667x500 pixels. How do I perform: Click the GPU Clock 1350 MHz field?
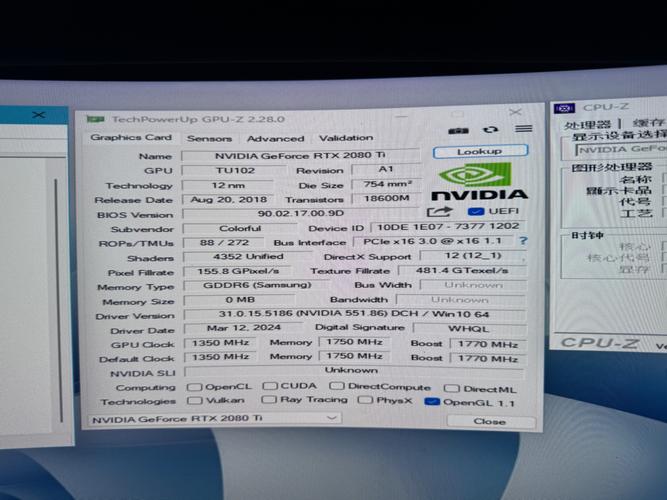click(x=220, y=343)
